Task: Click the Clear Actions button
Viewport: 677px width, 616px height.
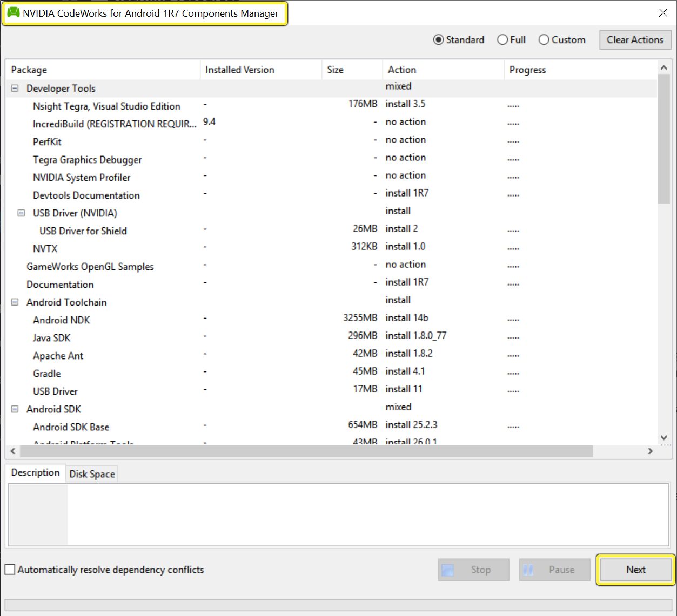Action: pos(635,39)
